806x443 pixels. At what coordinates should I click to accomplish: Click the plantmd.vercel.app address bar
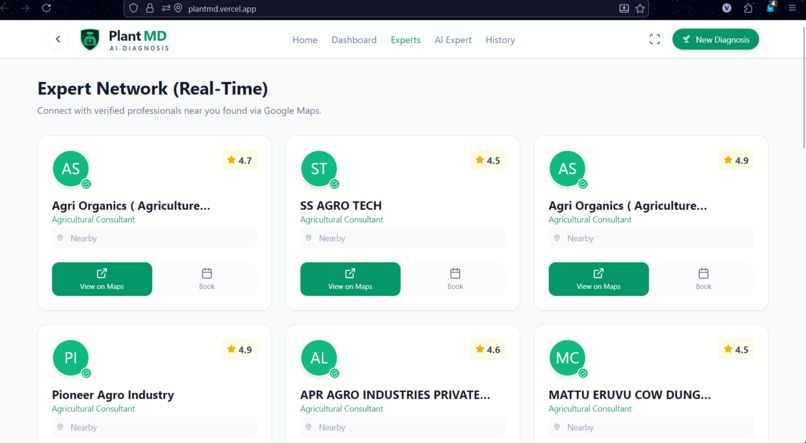[x=386, y=8]
